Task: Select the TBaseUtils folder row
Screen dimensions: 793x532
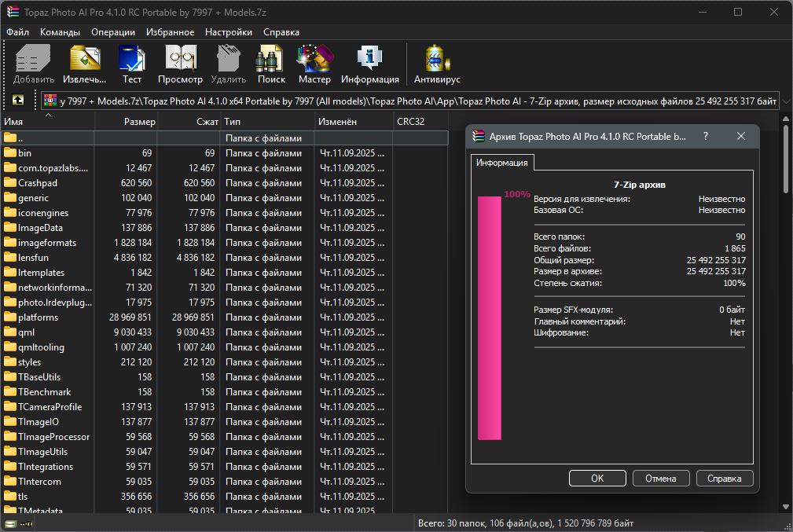Action: 224,376
